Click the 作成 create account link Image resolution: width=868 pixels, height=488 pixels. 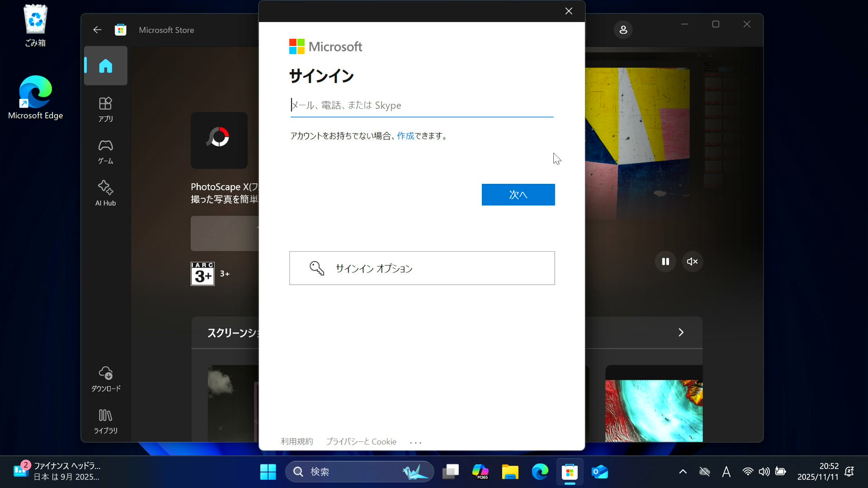tap(405, 136)
